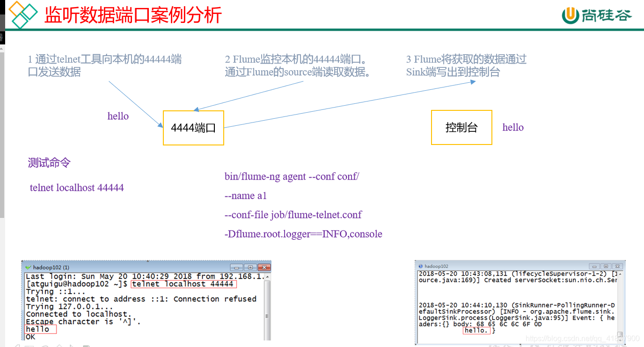Screen dimensions: 644x347
Task: Click the 尚硅谷 logo in the header
Action: click(x=597, y=15)
